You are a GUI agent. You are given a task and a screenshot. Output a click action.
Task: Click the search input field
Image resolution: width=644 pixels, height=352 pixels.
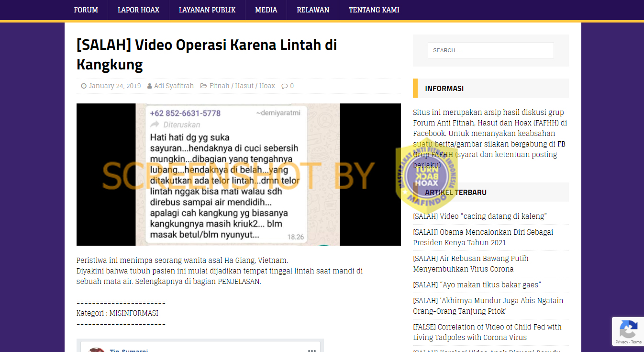pyautogui.click(x=491, y=50)
